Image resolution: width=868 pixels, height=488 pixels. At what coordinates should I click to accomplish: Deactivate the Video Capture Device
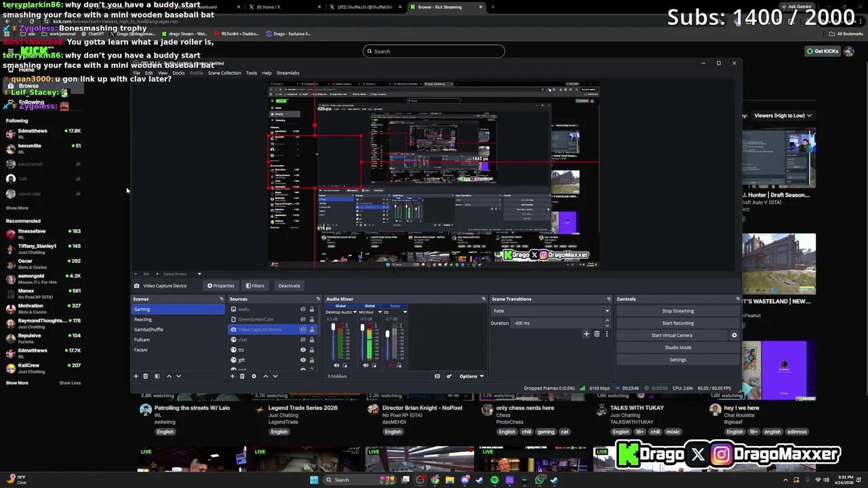(289, 286)
